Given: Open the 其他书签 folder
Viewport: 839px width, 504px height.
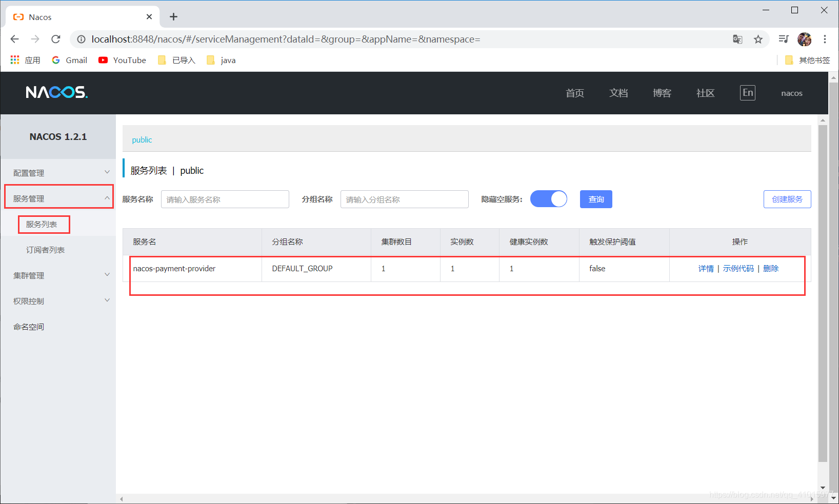Looking at the screenshot, I should pyautogui.click(x=807, y=60).
